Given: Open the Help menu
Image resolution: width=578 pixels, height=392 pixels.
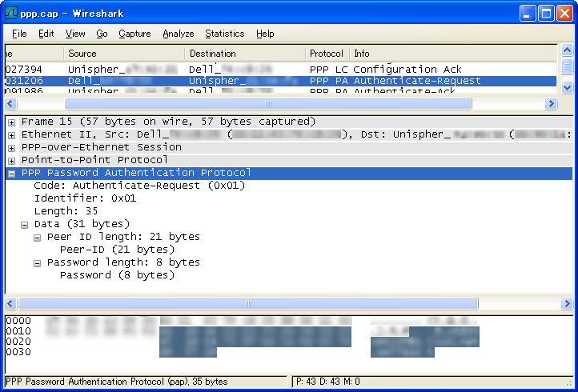Looking at the screenshot, I should pos(265,34).
